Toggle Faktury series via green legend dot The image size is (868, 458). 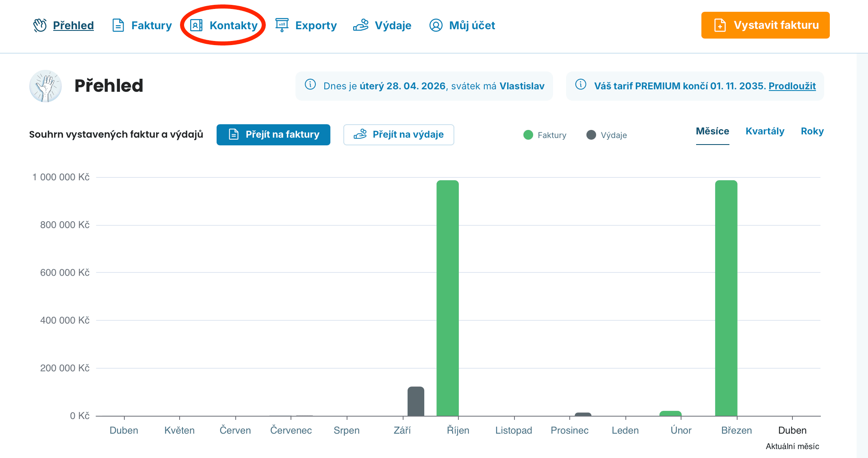tap(528, 135)
